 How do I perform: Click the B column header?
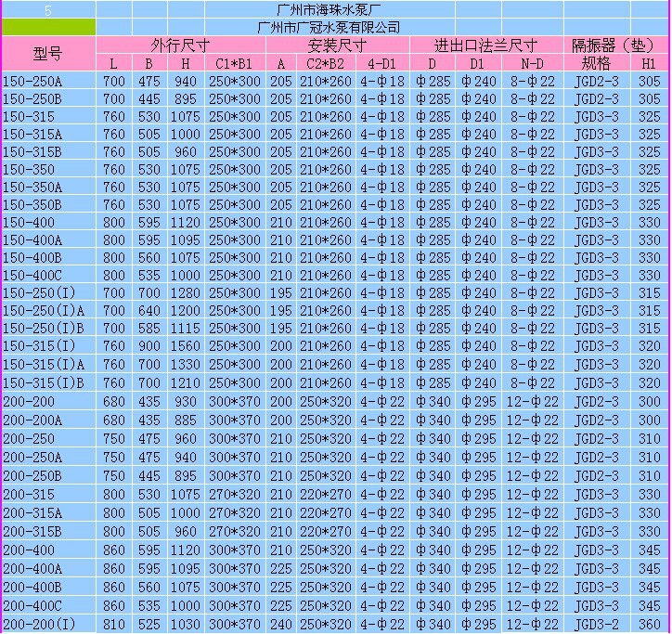[x=149, y=63]
